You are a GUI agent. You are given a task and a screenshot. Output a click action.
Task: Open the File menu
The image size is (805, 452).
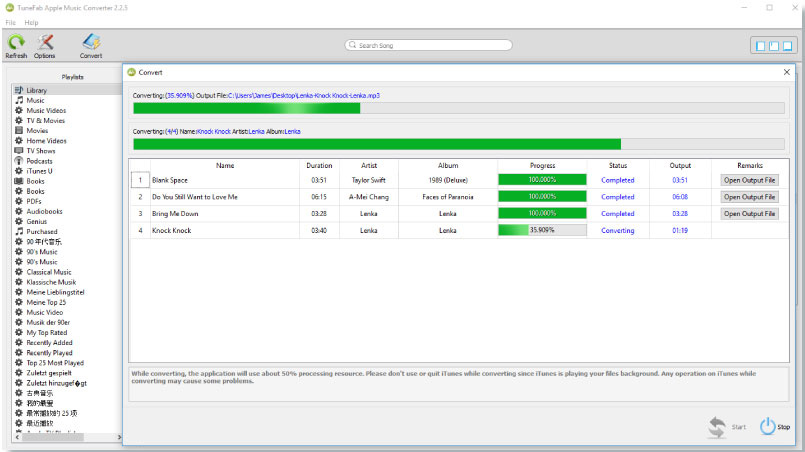(10, 23)
